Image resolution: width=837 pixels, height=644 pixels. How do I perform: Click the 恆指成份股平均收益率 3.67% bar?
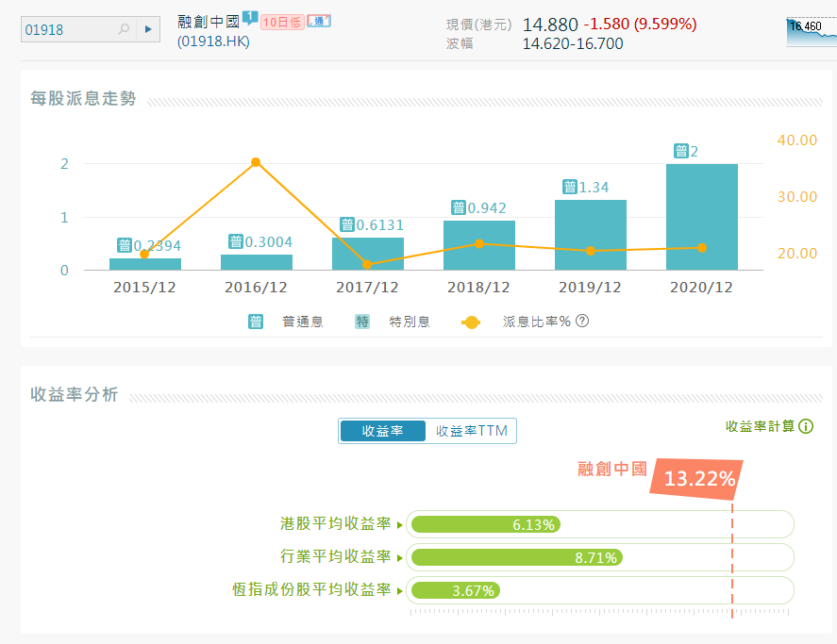(x=456, y=590)
